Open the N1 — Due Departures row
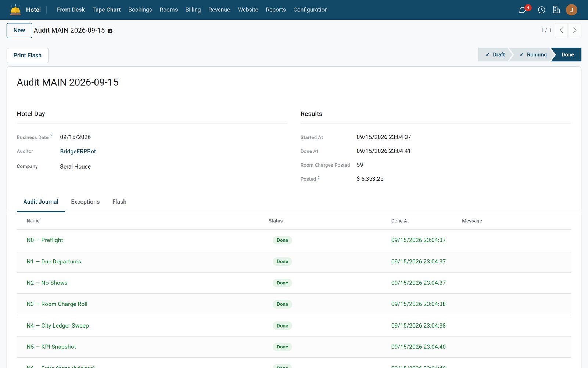Screen dimensions: 588x368 (x=294, y=262)
